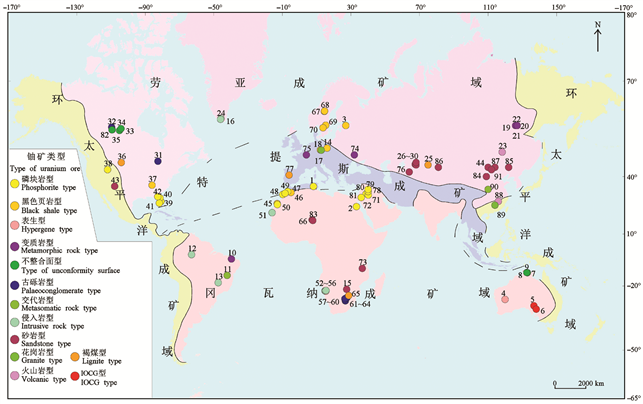Click the orange Lignite type legend swatch
This screenshot has height=404, width=643.
[x=73, y=353]
